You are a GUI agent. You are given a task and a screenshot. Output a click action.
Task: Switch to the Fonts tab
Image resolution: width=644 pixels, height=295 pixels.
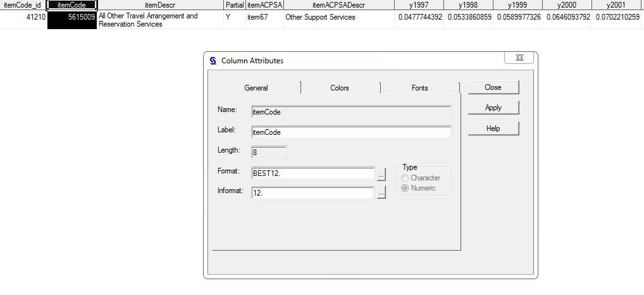click(x=419, y=88)
